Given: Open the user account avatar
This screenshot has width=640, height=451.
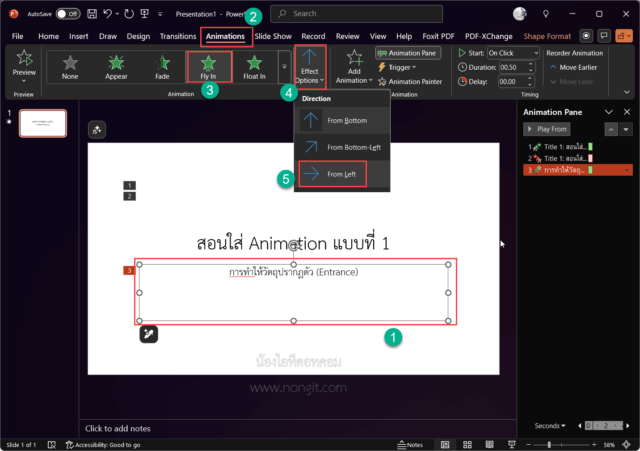Looking at the screenshot, I should 520,14.
